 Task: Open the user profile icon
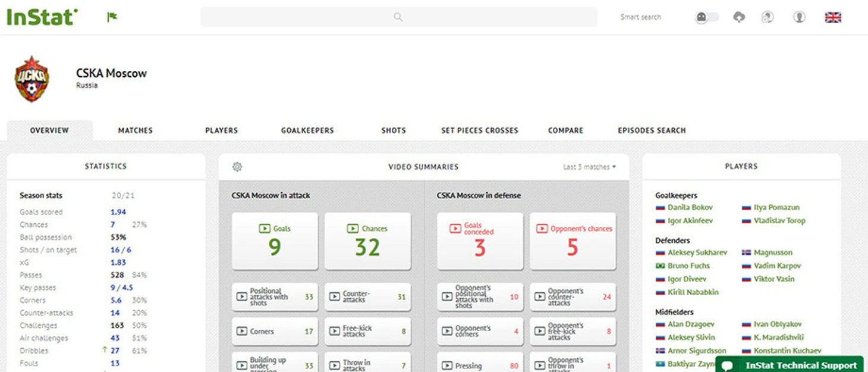pos(800,17)
